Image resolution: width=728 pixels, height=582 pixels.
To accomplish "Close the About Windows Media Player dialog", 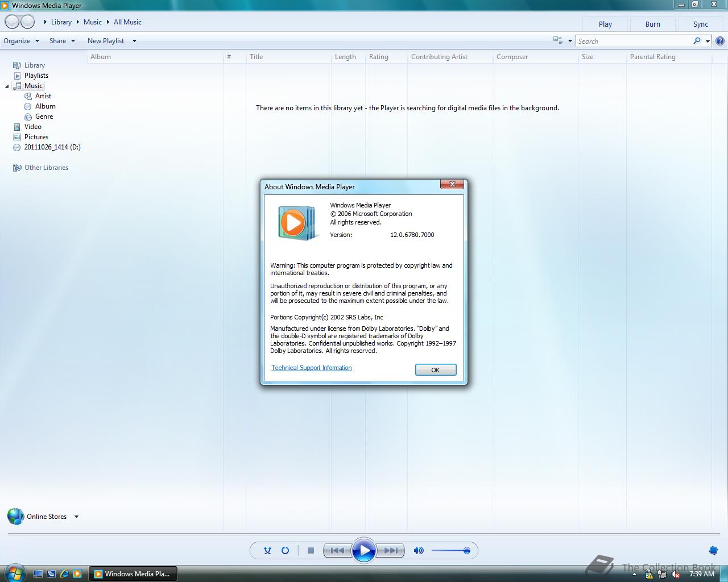I will point(452,184).
